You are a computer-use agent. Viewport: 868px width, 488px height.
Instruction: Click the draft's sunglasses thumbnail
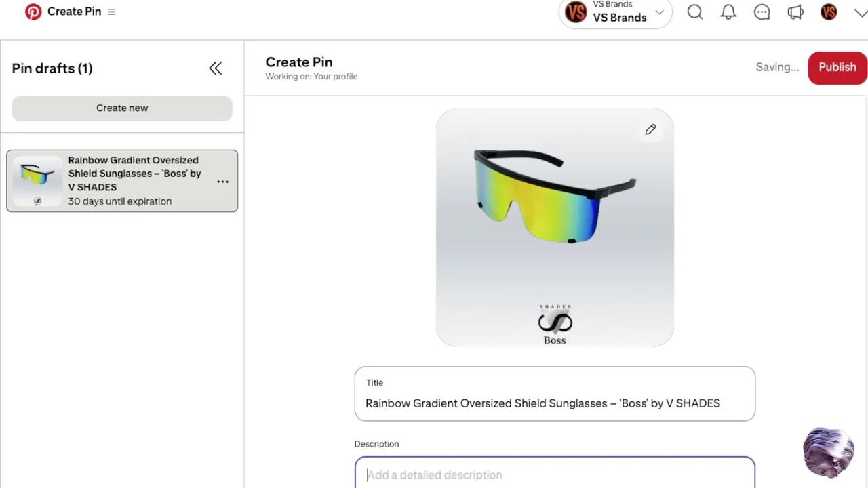(x=37, y=180)
